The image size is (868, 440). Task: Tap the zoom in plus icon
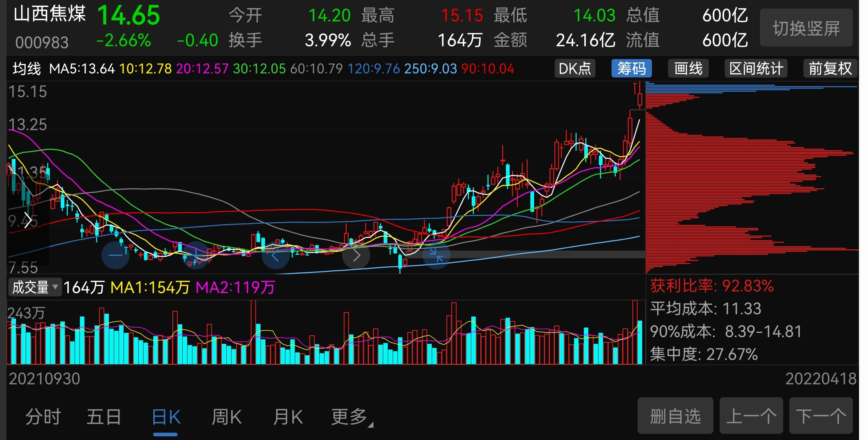(x=196, y=255)
